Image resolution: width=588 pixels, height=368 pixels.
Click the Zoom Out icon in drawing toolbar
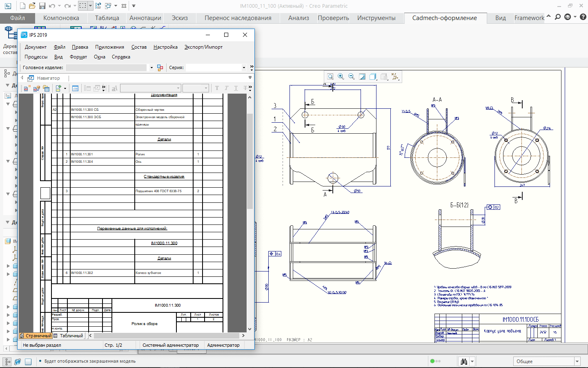coord(352,77)
